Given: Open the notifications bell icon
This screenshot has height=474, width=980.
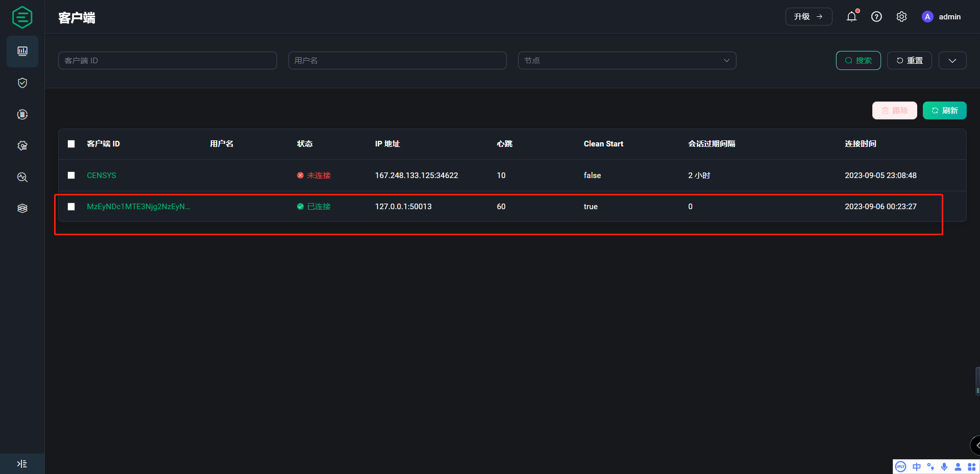Looking at the screenshot, I should [851, 17].
